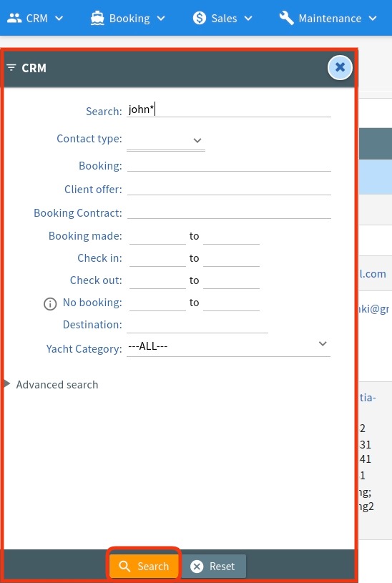Open the Sales menu
This screenshot has height=583, width=392.
(x=222, y=18)
